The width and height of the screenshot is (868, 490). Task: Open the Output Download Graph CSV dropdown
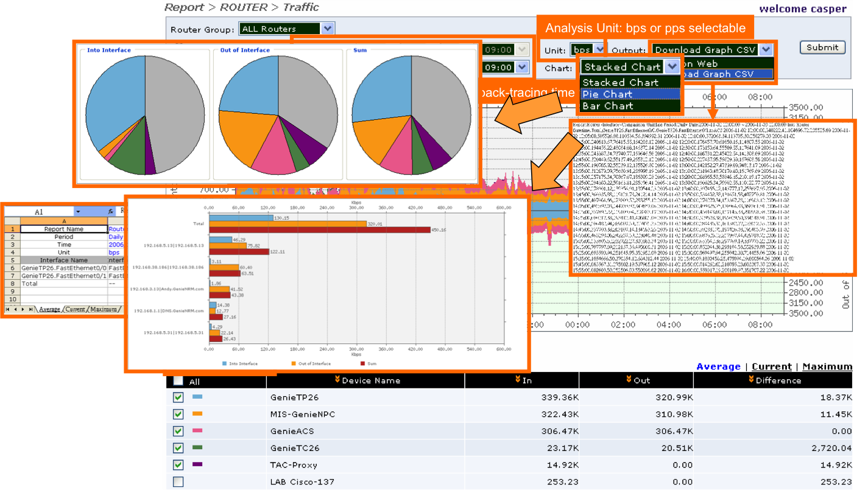[766, 49]
